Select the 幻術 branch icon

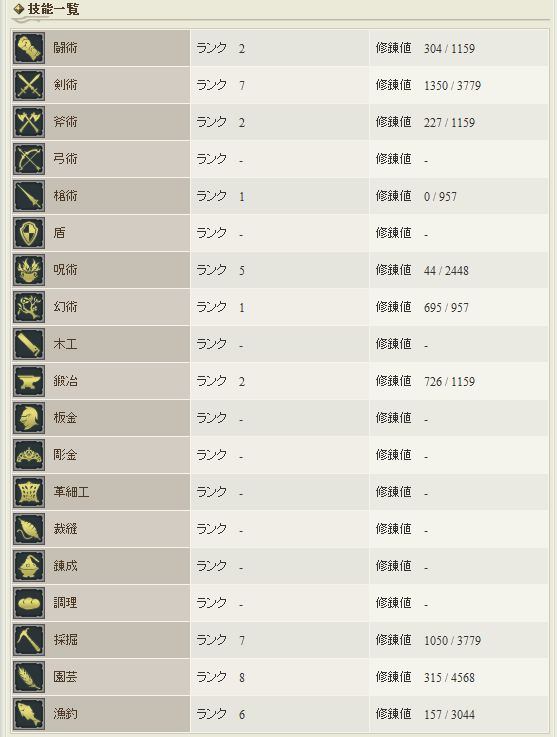[29, 307]
